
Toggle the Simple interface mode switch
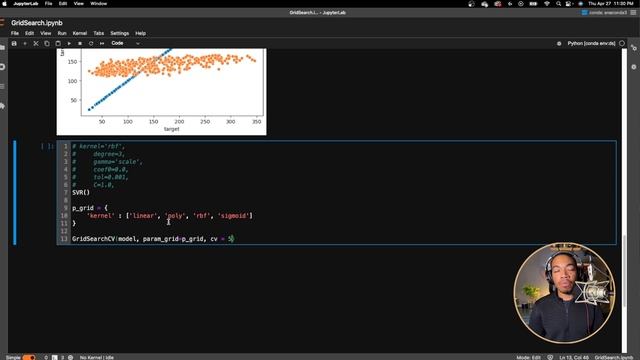coord(29,357)
